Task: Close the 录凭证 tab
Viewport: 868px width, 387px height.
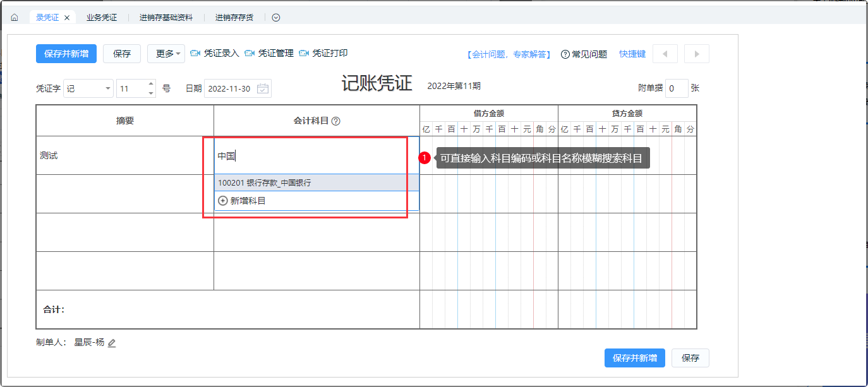Action: pyautogui.click(x=67, y=18)
